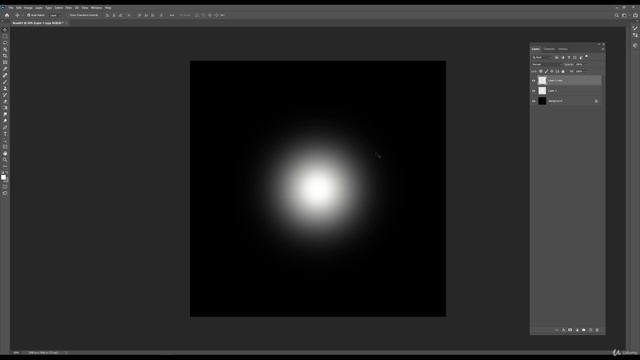
Task: Open the File menu
Action: (11, 8)
